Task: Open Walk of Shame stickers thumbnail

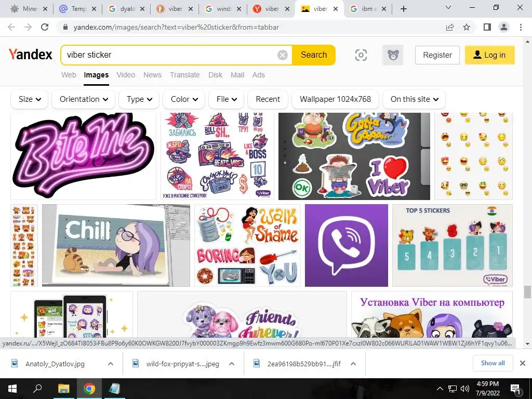Action: point(247,245)
